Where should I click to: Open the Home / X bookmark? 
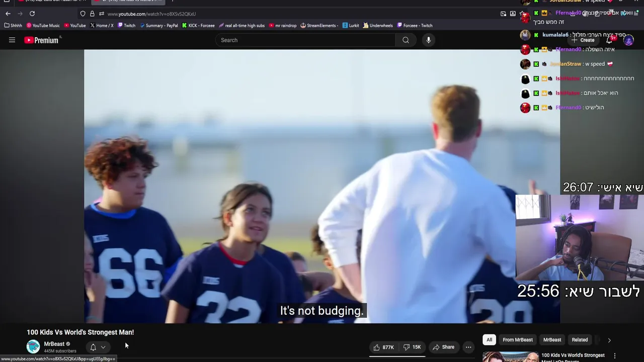coord(102,26)
